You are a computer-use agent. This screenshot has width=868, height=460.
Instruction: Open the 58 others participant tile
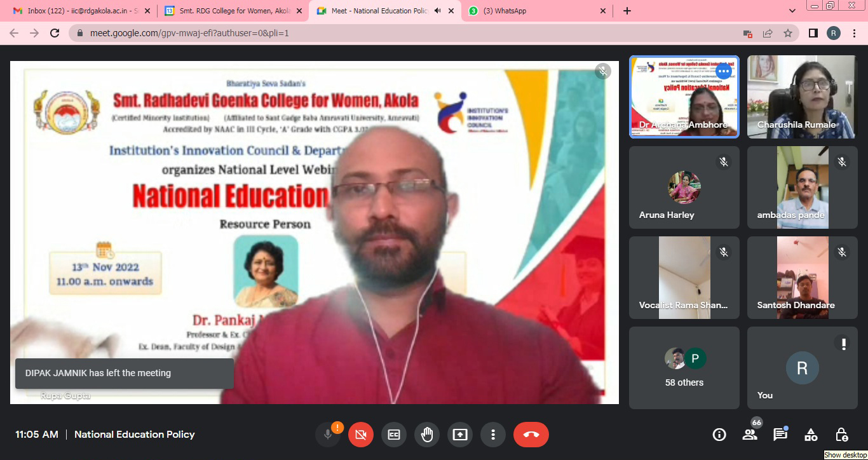pyautogui.click(x=684, y=368)
